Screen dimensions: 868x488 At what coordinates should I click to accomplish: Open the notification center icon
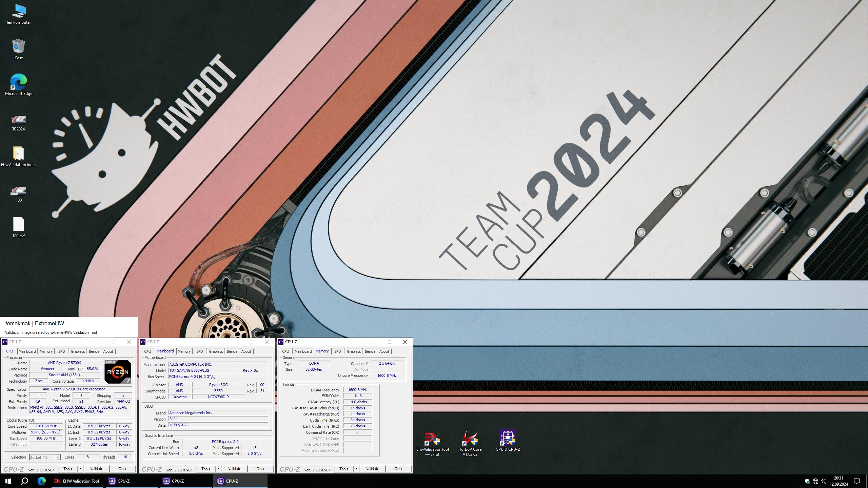(857, 481)
